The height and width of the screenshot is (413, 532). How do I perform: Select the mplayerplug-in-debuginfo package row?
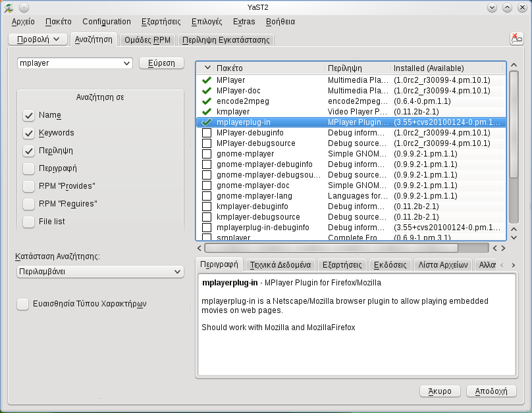[351, 228]
